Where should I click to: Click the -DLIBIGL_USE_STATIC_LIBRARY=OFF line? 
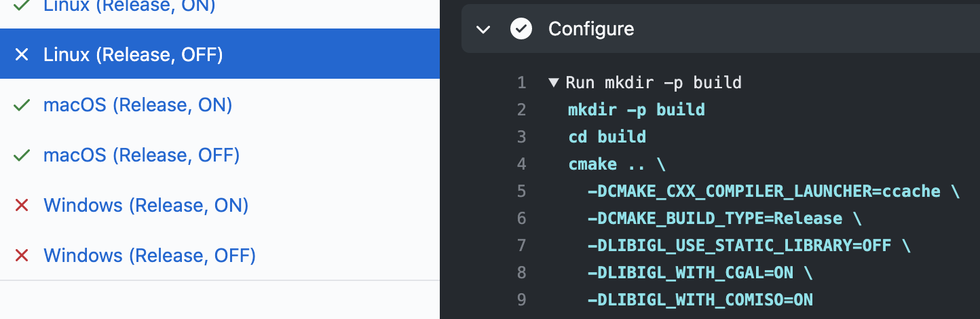click(749, 246)
